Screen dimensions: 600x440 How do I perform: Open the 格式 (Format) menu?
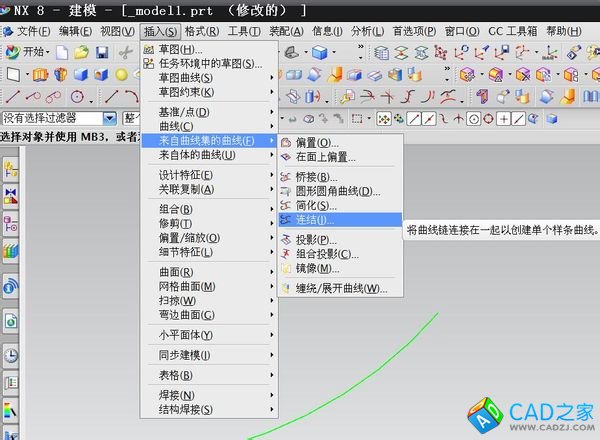pos(202,31)
